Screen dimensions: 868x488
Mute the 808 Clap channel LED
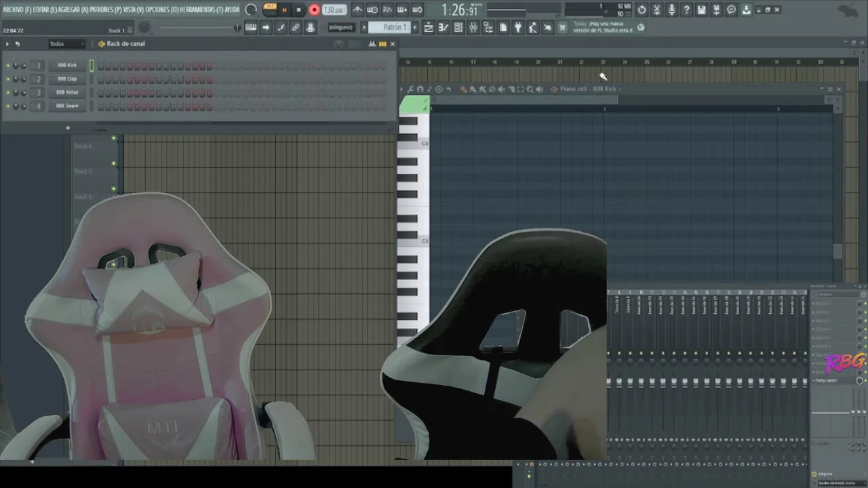coord(8,79)
